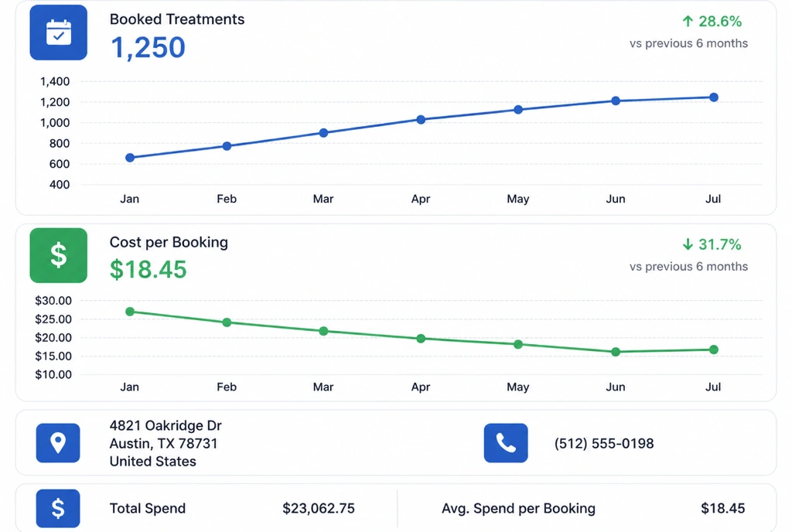Image resolution: width=792 pixels, height=532 pixels.
Task: Click the Cost per Booking title
Action: (x=169, y=242)
